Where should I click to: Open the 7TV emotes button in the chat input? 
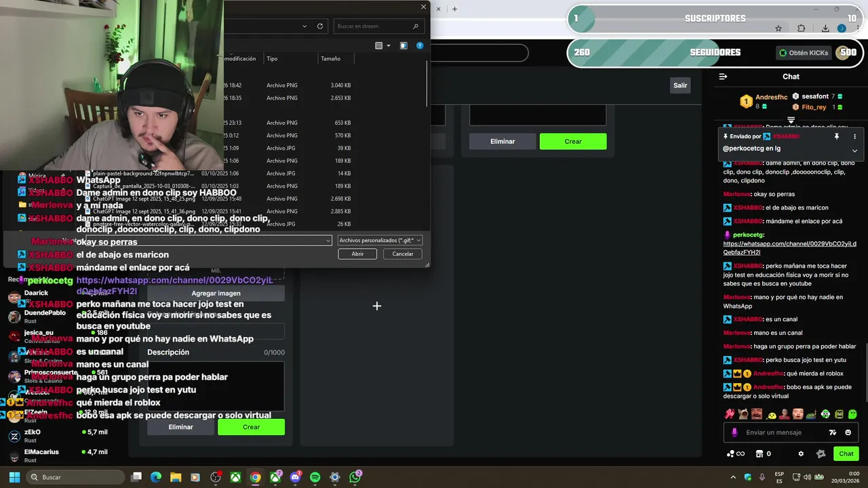(833, 432)
